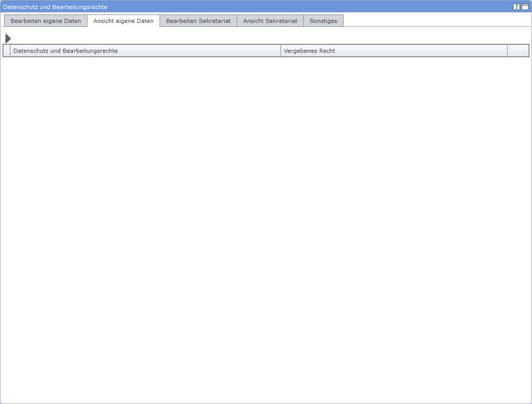This screenshot has width=532, height=404.
Task: Click divider between row selector and Datenschutz column
Action: point(11,51)
